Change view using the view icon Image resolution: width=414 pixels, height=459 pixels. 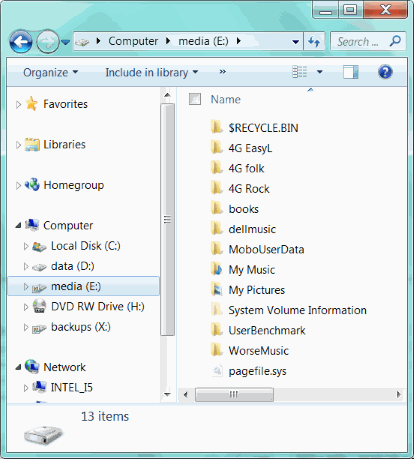click(300, 72)
